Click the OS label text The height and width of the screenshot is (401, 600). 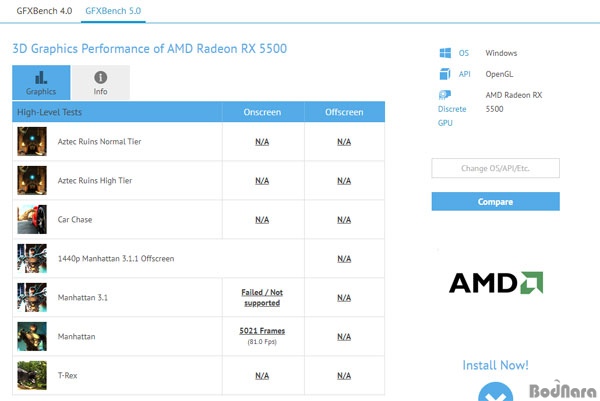point(464,53)
